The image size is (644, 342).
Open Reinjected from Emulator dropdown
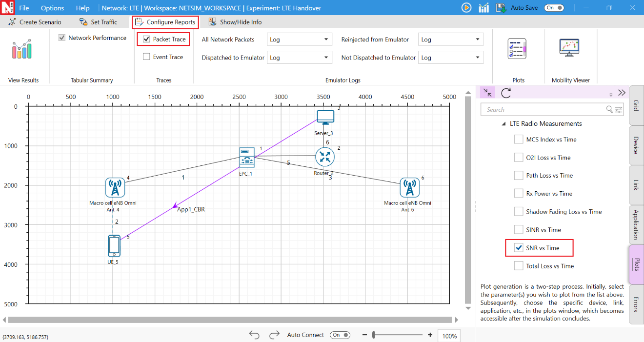point(451,40)
